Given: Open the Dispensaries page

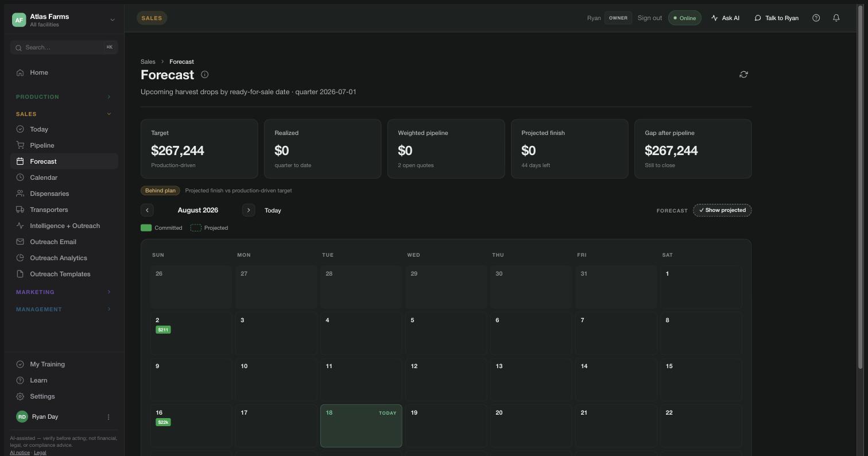Looking at the screenshot, I should (x=64, y=194).
